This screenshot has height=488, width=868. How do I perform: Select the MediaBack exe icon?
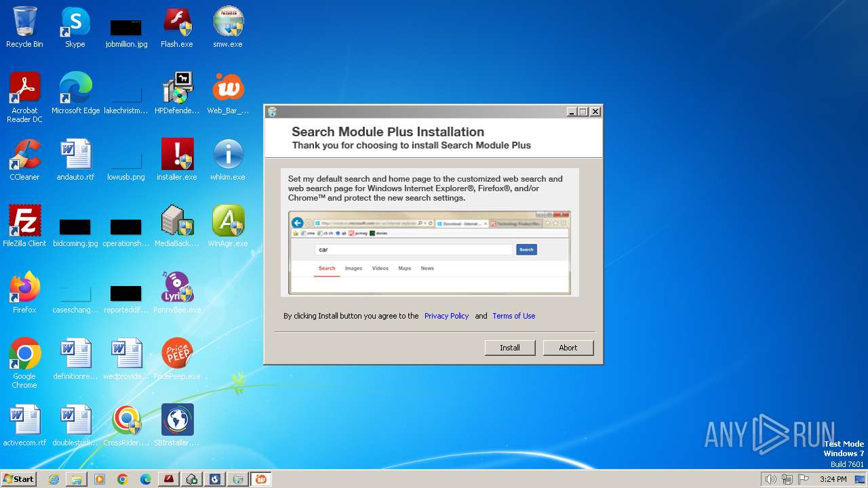tap(177, 226)
